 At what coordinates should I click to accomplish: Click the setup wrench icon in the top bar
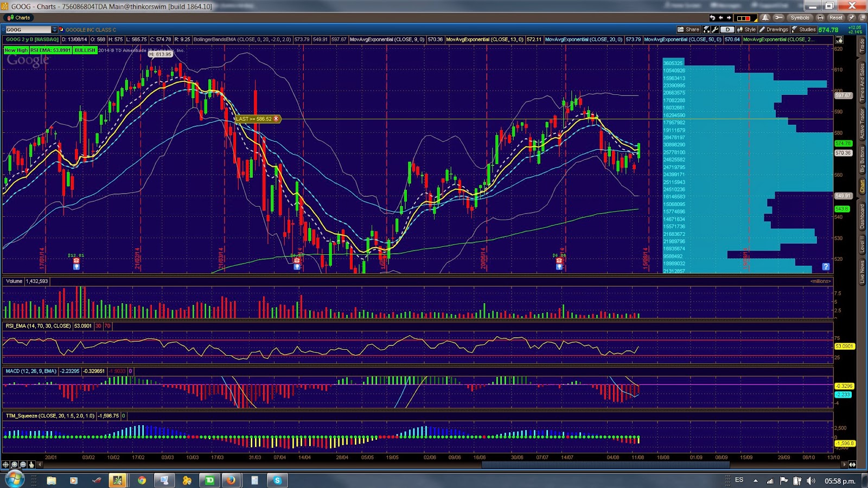(x=778, y=18)
